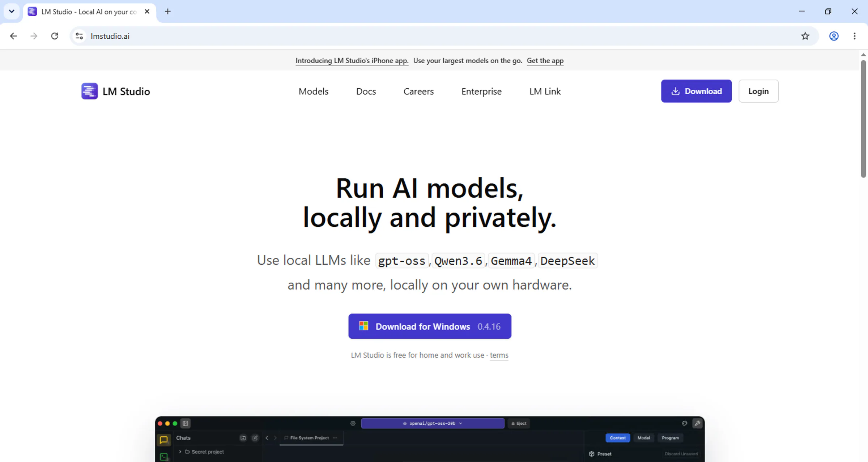Select the yellow Chats sidebar icon
The height and width of the screenshot is (462, 868).
(164, 440)
